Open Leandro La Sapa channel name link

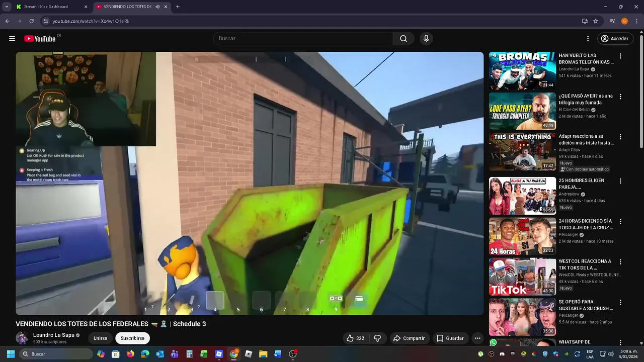[x=53, y=335]
